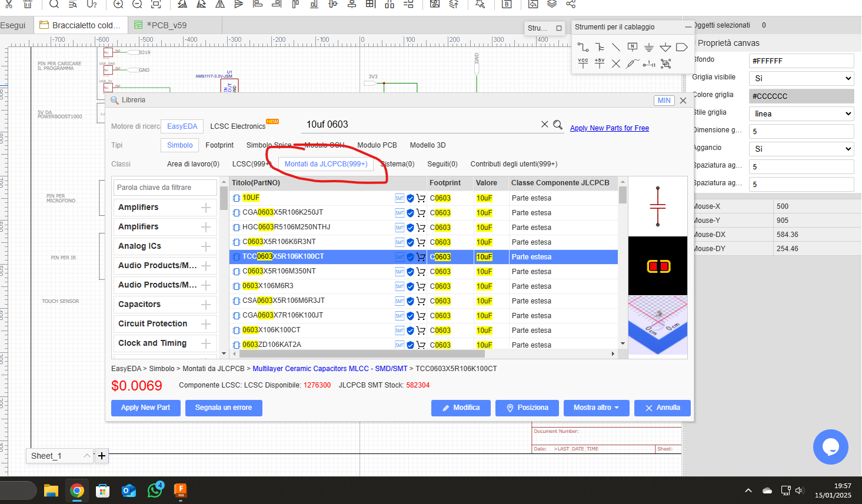Expand the Capacitors category
This screenshot has height=504, width=862.
(206, 305)
